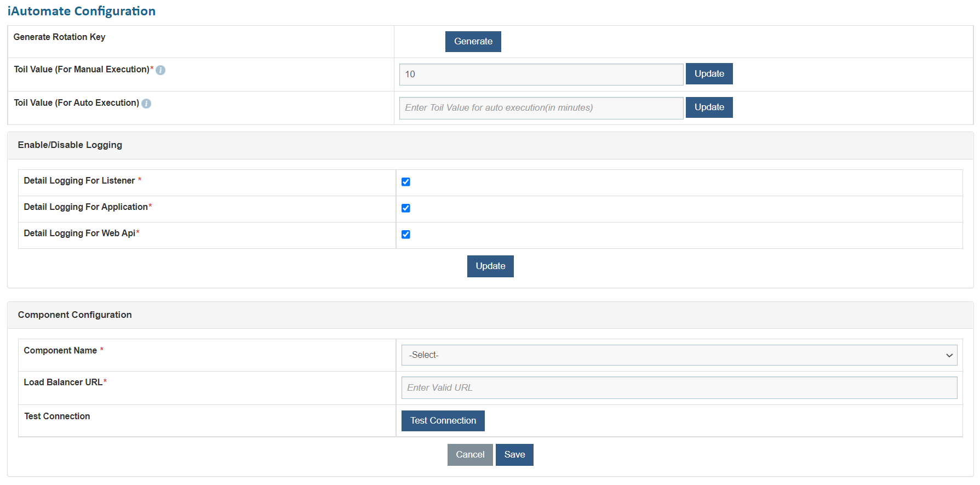Click info icon for Toil Value Manual Execution
This screenshot has width=980, height=485.
click(161, 70)
